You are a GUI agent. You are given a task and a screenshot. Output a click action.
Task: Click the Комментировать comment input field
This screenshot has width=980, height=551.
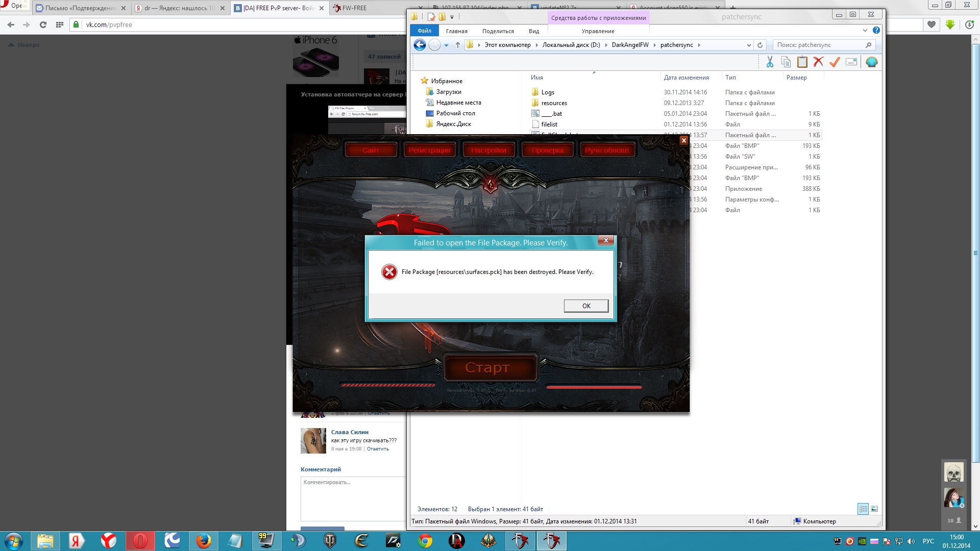(353, 498)
